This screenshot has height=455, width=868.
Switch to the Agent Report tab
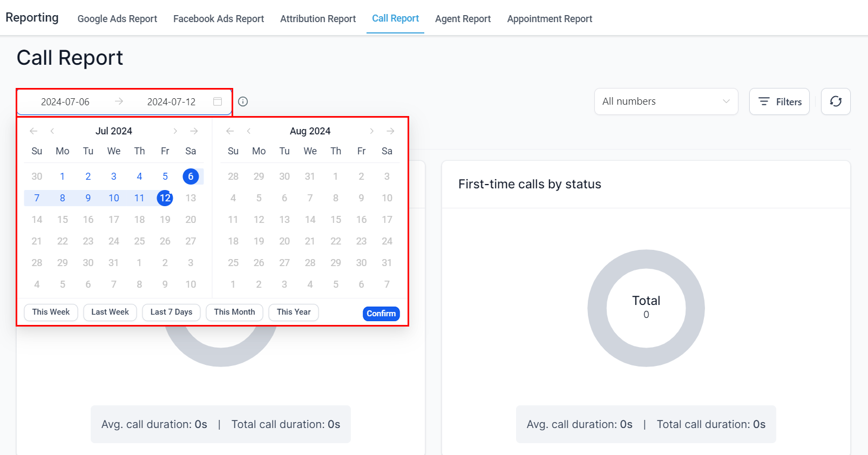tap(463, 19)
